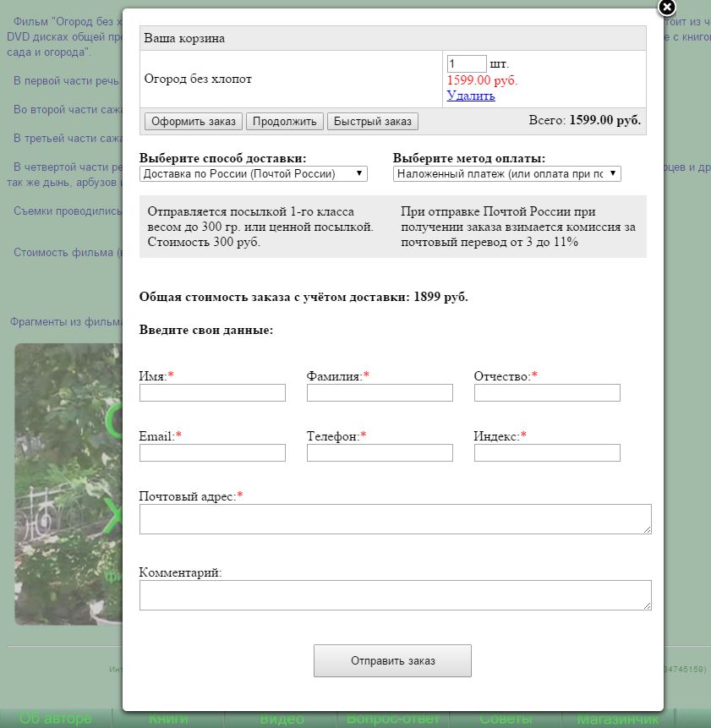Click the Email input field

[212, 452]
